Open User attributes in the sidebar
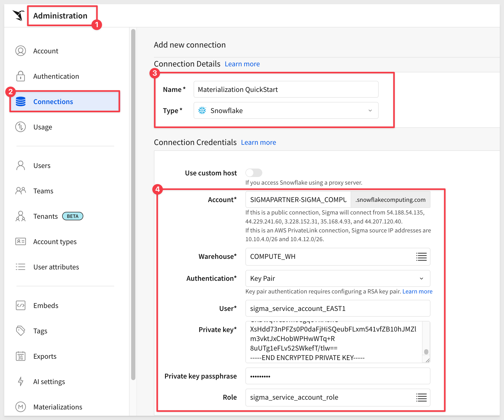Screen dimensions: 504x420 [56, 267]
